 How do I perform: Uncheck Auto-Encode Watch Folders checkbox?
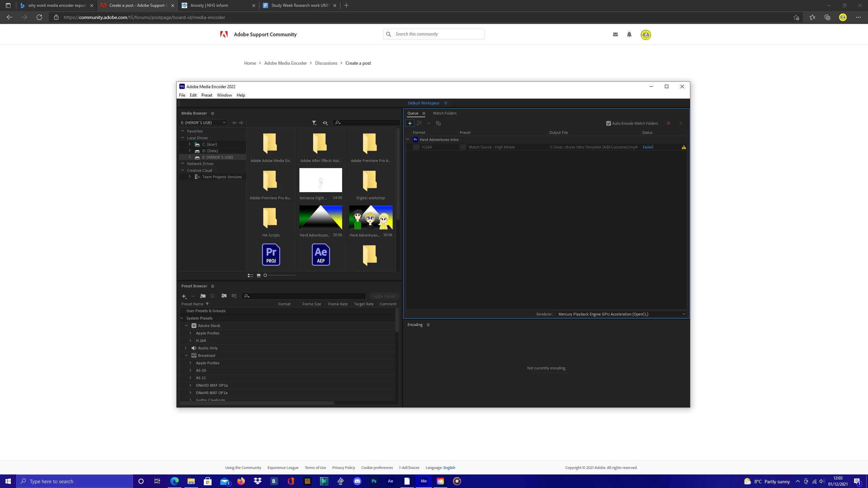tap(609, 123)
